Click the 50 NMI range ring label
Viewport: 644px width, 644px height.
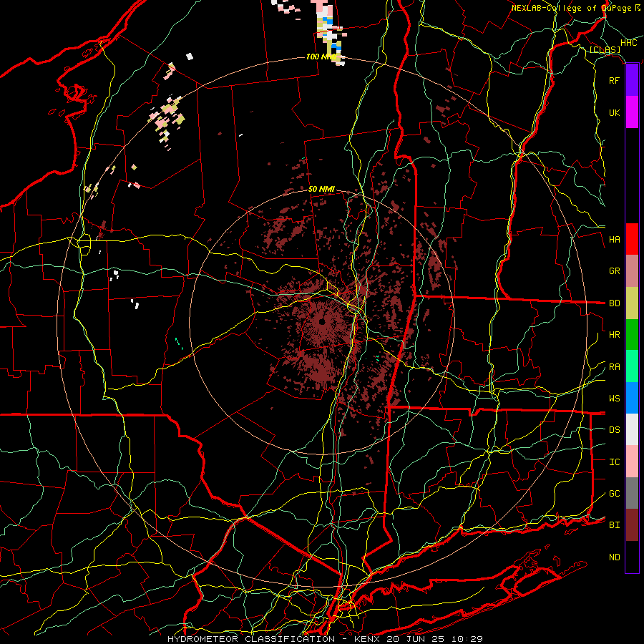point(321,190)
